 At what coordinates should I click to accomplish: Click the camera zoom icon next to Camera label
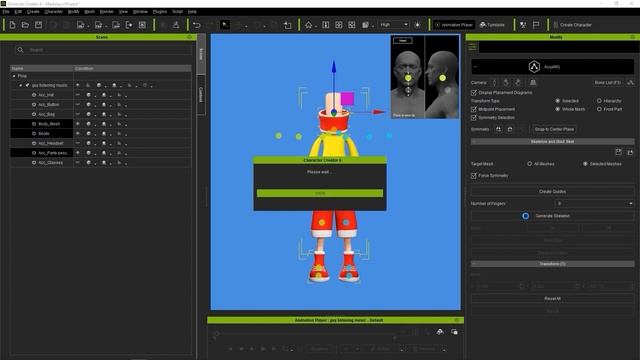pos(495,82)
